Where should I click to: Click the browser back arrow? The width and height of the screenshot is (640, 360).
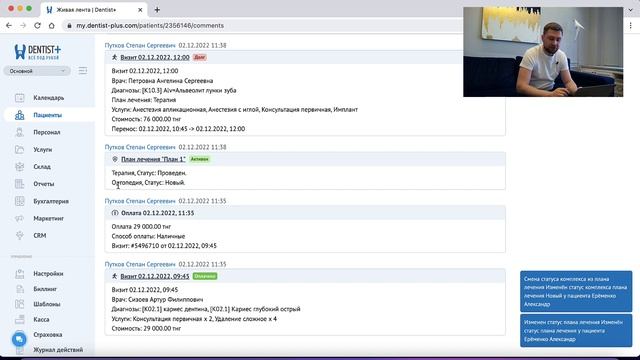9,25
